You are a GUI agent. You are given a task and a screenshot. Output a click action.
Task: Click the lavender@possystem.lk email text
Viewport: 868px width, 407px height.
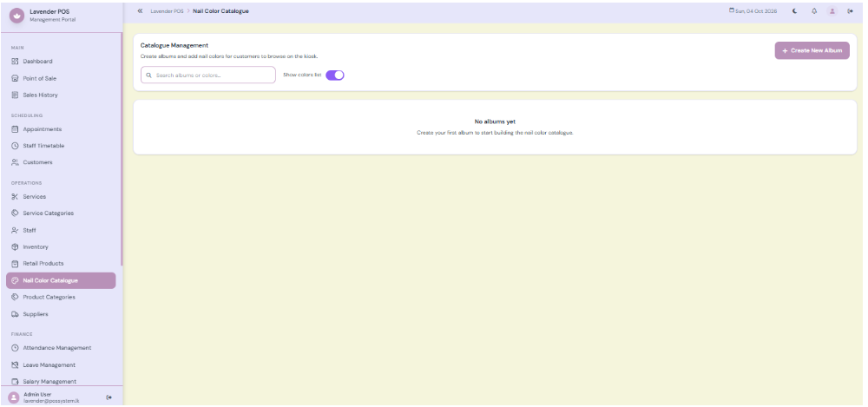51,401
